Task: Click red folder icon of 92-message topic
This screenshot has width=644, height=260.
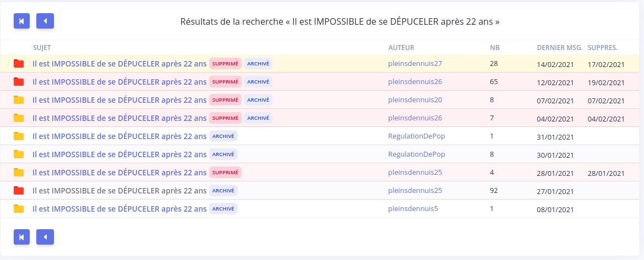Action: coord(19,190)
